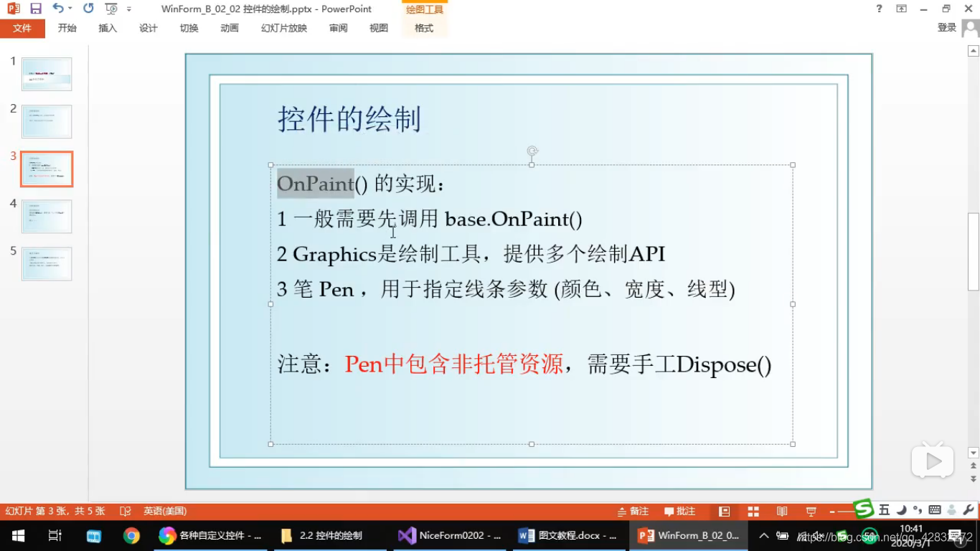This screenshot has width=980, height=551.
Task: Toggle the 批注 comments pane
Action: (679, 512)
